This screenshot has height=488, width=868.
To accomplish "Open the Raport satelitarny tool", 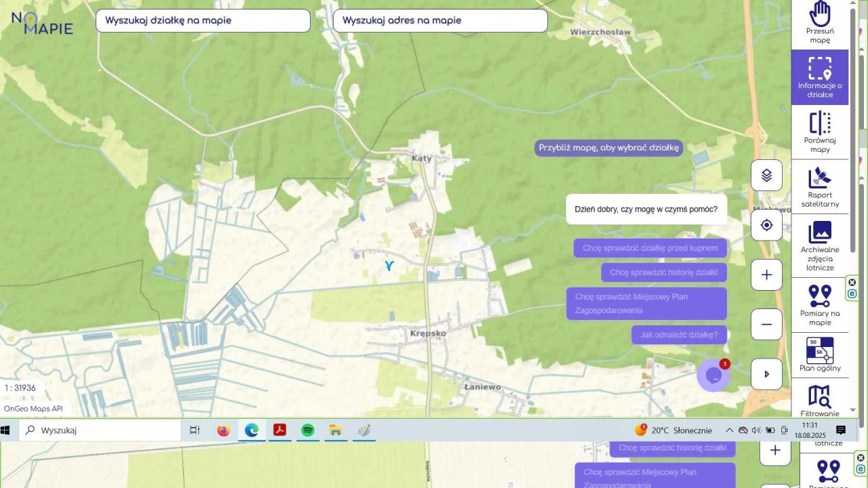I will coord(820,187).
